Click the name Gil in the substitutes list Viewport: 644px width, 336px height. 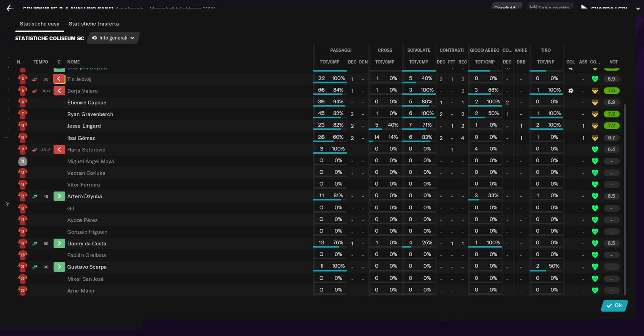click(x=71, y=209)
